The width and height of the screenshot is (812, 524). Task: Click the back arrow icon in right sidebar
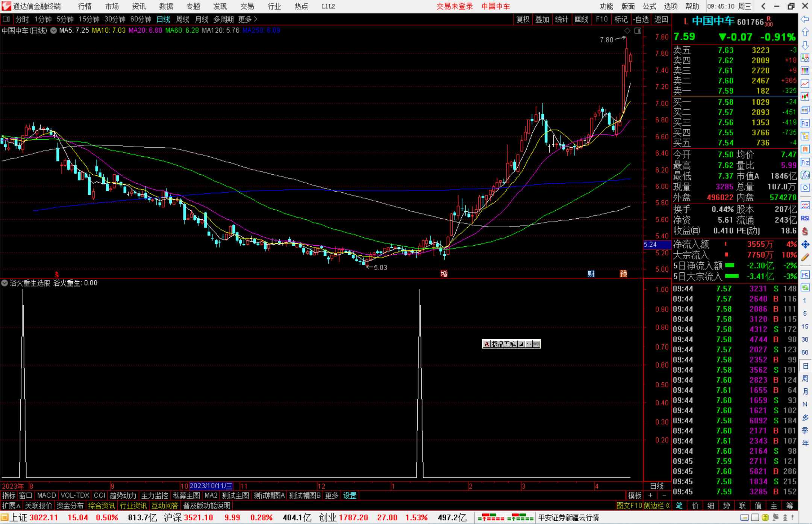[x=805, y=19]
